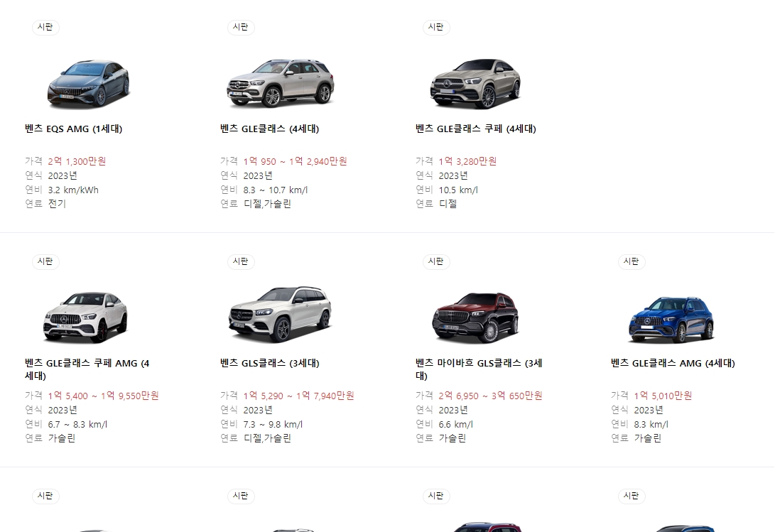775x532 pixels.
Task: Open the title link 벤츠 GLS클래스 (3세대)
Action: pyautogui.click(x=270, y=363)
